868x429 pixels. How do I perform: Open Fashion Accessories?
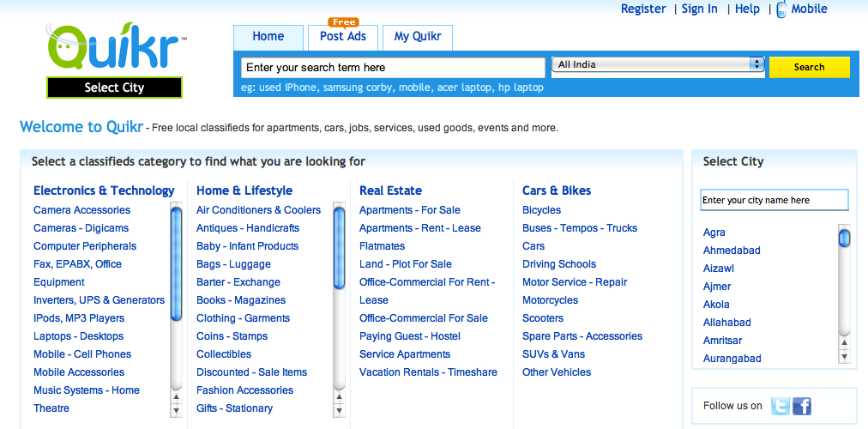244,390
